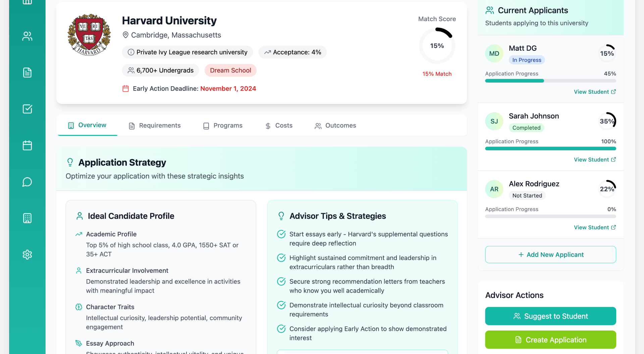The height and width of the screenshot is (354, 644).
Task: Switch to the Programs tab
Action: coord(223,125)
